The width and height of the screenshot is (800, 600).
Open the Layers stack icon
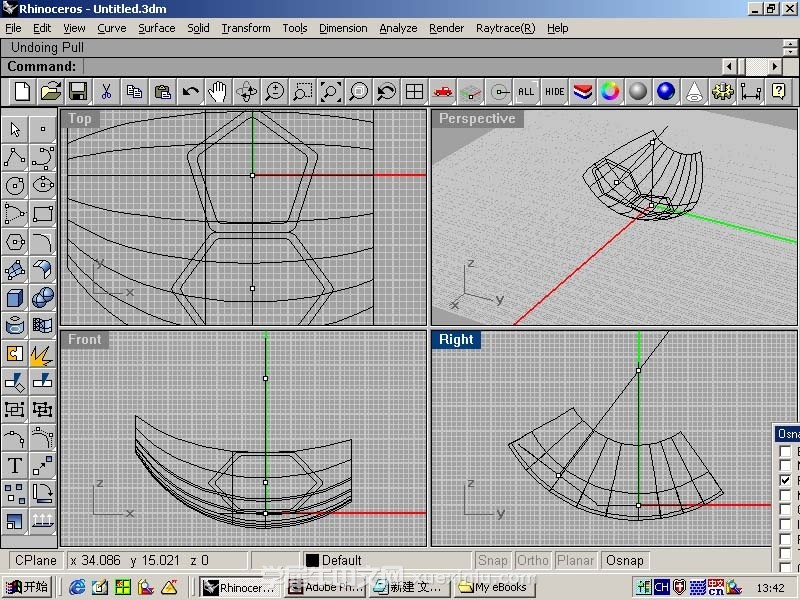click(583, 92)
